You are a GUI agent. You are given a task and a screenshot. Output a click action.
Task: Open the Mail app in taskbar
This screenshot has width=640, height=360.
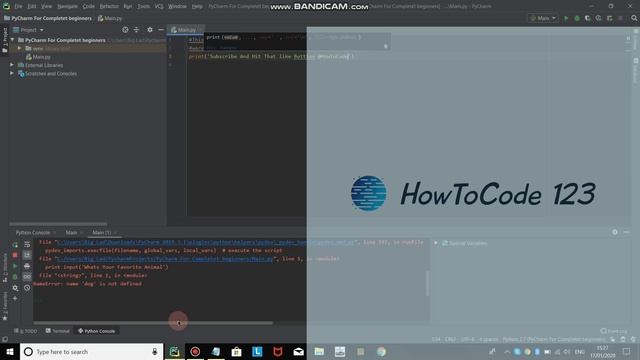pos(298,351)
